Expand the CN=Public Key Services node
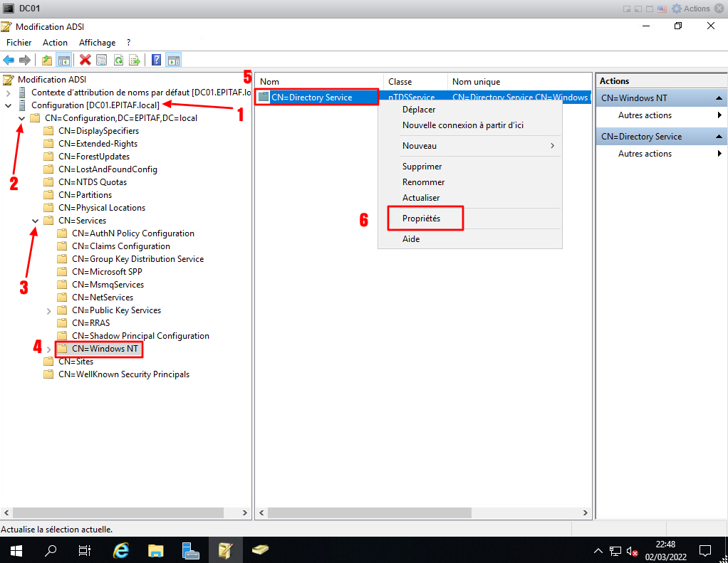Image resolution: width=728 pixels, height=563 pixels. (49, 310)
